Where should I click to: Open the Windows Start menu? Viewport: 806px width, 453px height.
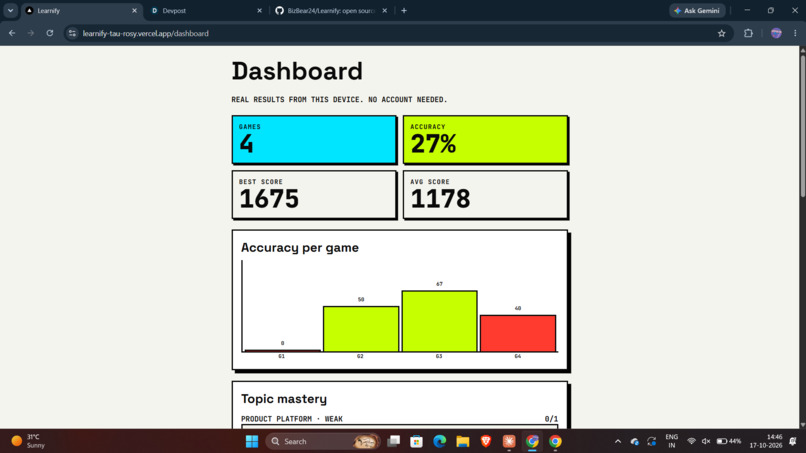tap(252, 441)
